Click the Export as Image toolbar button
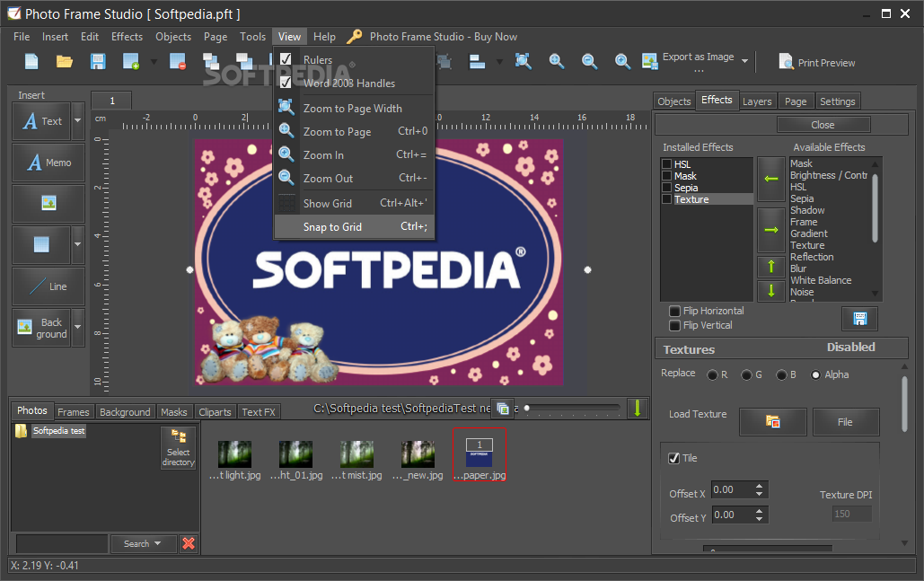 (x=688, y=61)
